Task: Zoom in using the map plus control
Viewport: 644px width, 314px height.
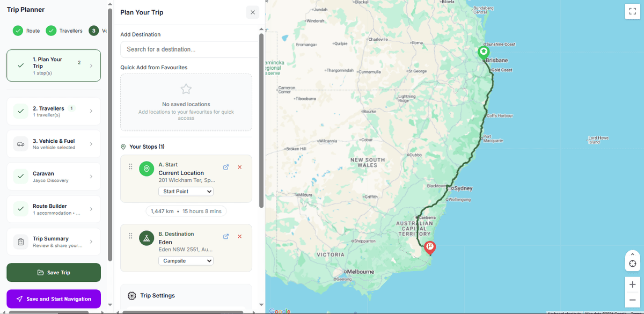Action: pyautogui.click(x=632, y=284)
